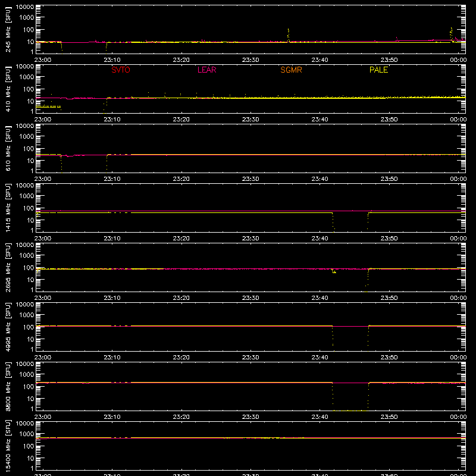
Task: Click the 10000 tick label on 245 MHz axis
Action: coord(25,7)
